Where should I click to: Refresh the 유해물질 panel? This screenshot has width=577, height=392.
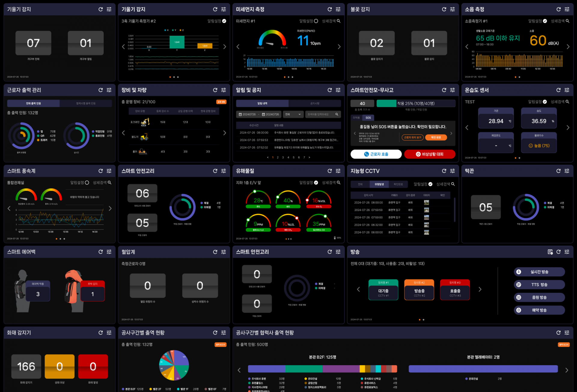pyautogui.click(x=330, y=171)
